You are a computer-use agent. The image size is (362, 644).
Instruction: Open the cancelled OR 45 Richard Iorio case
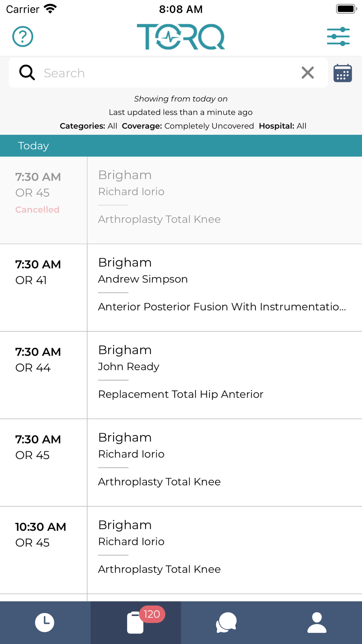pos(181,200)
